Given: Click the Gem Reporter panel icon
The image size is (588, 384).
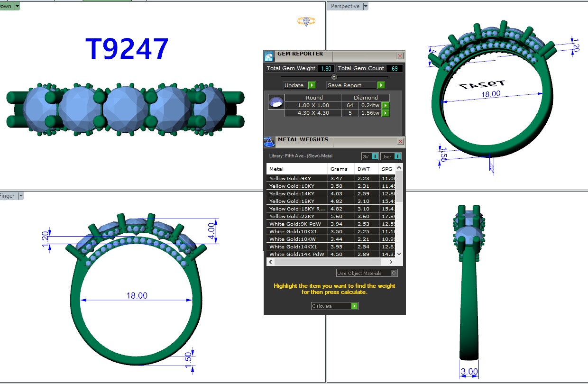Looking at the screenshot, I should coord(269,56).
